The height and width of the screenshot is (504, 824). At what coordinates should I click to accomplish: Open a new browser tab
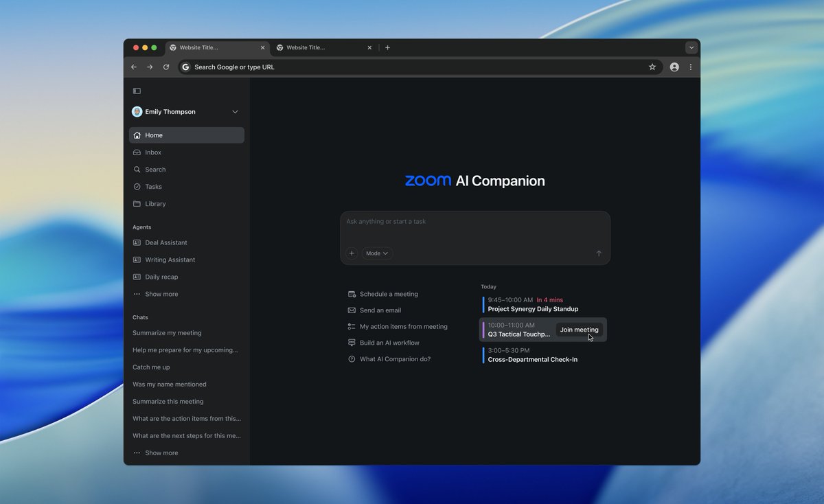point(387,48)
